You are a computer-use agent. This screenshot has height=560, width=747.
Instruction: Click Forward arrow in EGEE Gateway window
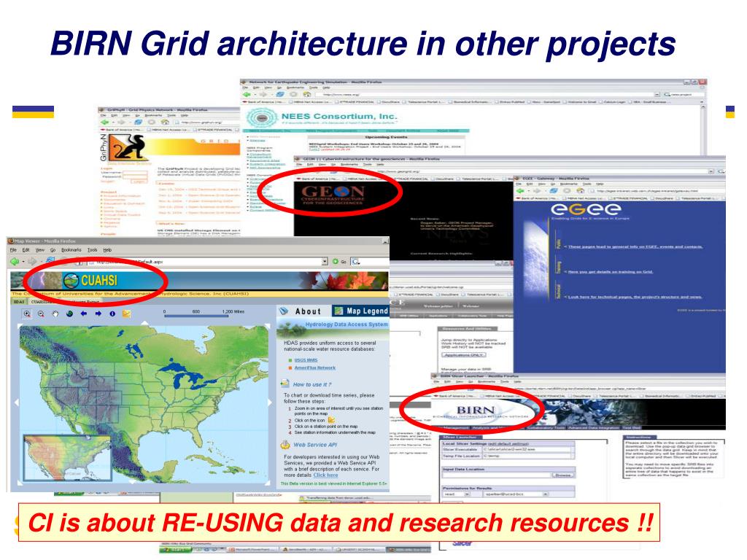[x=537, y=190]
